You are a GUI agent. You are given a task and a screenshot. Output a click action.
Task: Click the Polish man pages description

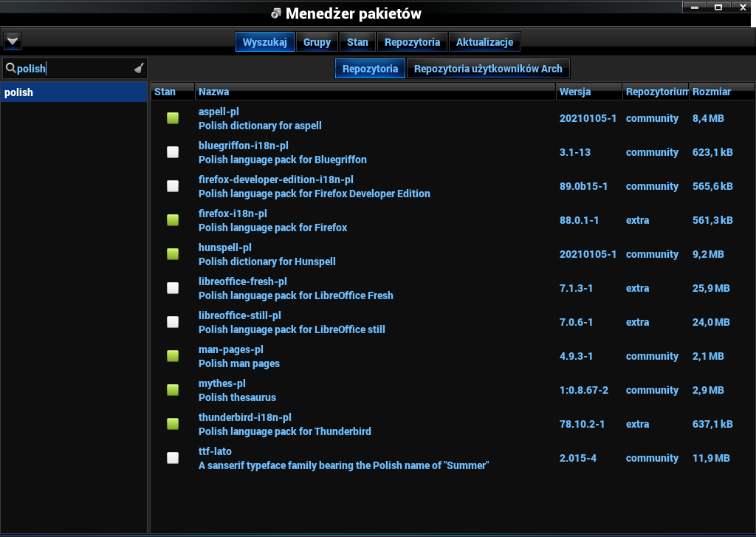coord(239,364)
